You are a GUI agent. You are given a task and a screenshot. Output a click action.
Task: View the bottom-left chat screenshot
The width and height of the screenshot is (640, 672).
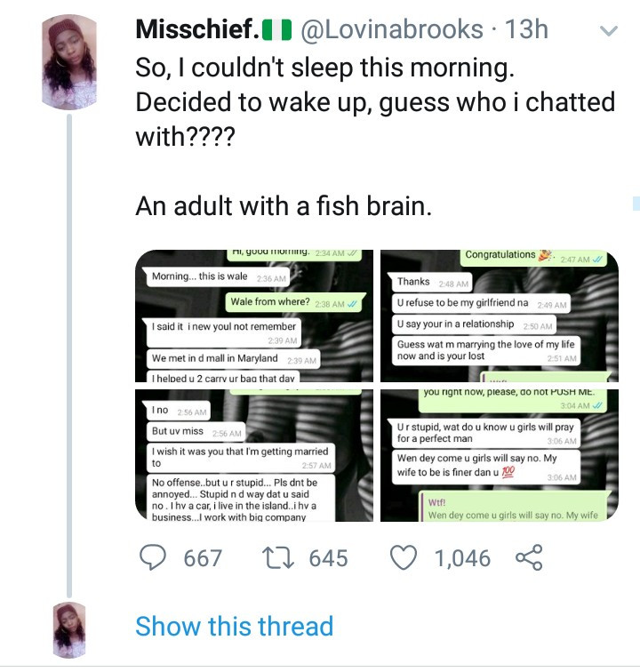(254, 455)
